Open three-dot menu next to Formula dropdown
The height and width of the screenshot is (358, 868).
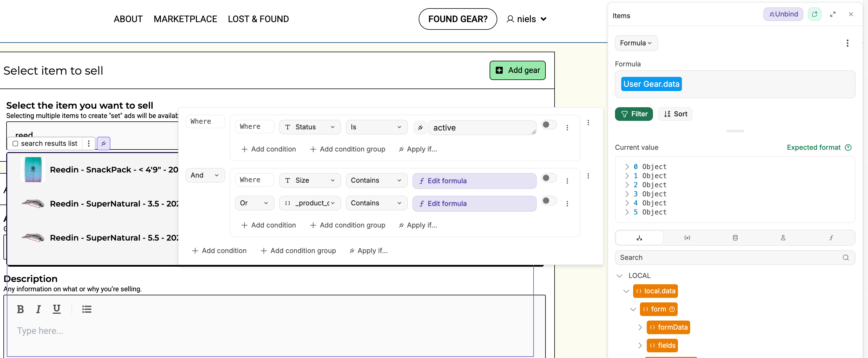(847, 43)
